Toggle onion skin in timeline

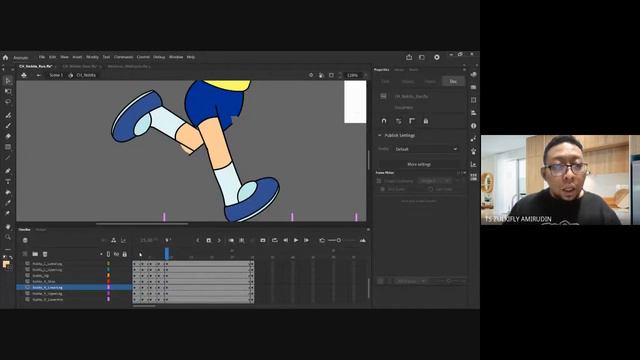coord(231,240)
